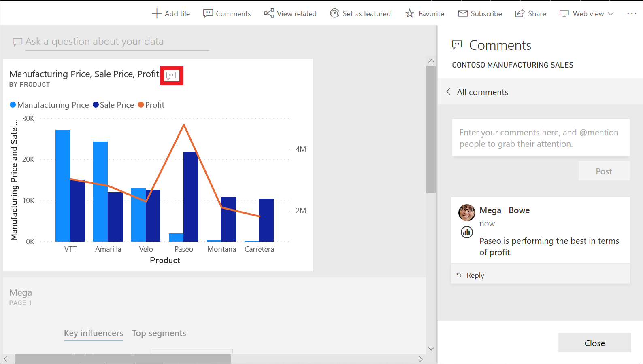Click the View related icon

(269, 13)
